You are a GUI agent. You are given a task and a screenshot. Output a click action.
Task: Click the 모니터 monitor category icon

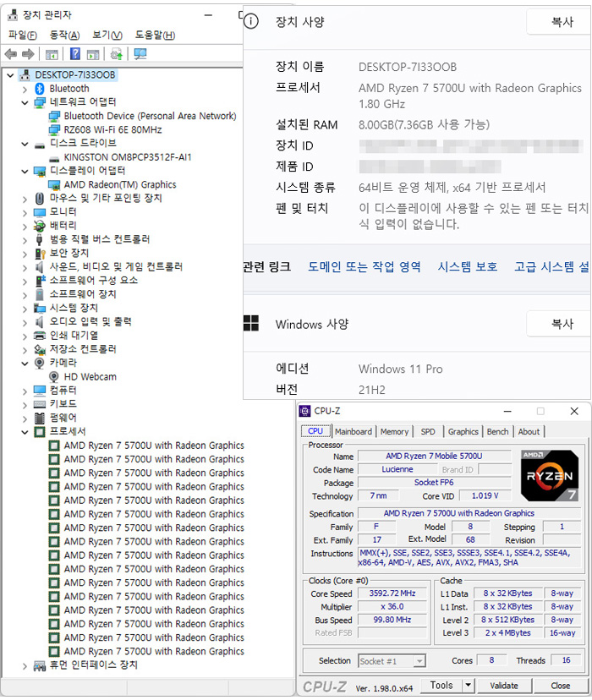pos(40,212)
